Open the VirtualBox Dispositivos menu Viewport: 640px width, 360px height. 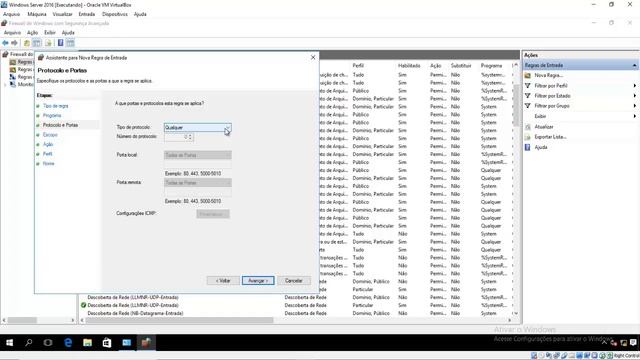click(115, 14)
